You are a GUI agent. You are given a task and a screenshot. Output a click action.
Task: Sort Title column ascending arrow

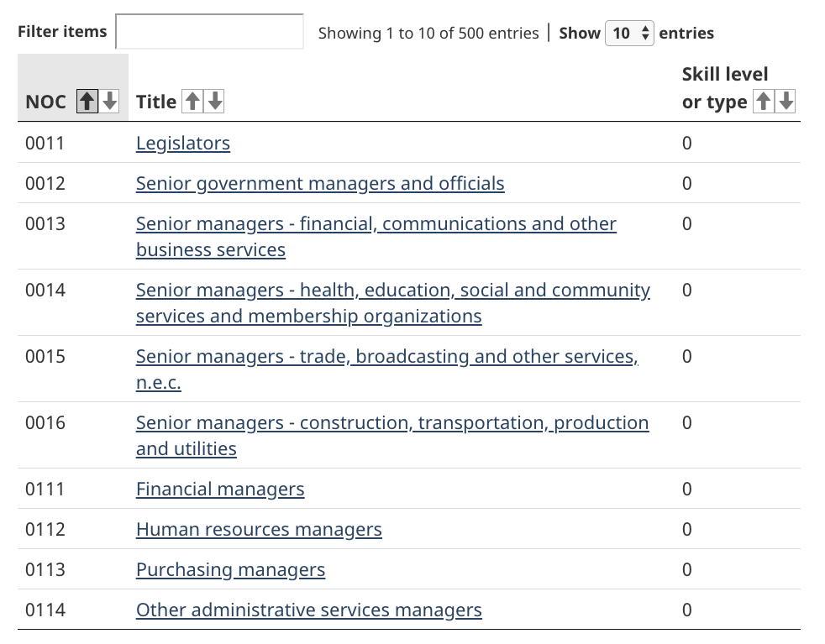(192, 102)
